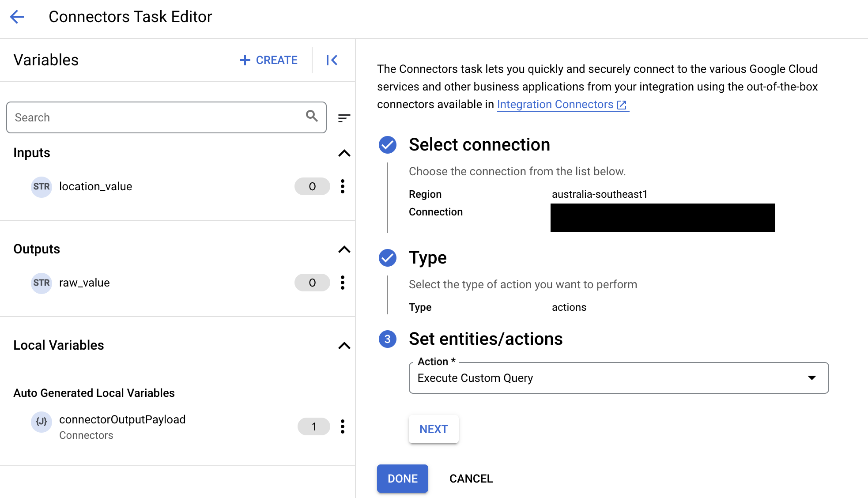
Task: Click the NEXT button
Action: (x=434, y=428)
